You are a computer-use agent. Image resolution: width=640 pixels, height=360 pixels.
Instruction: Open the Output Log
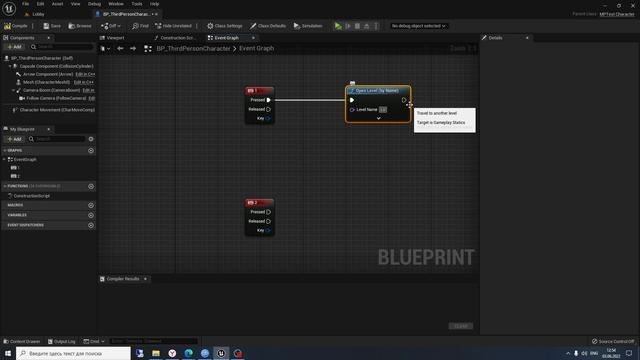[x=62, y=341]
